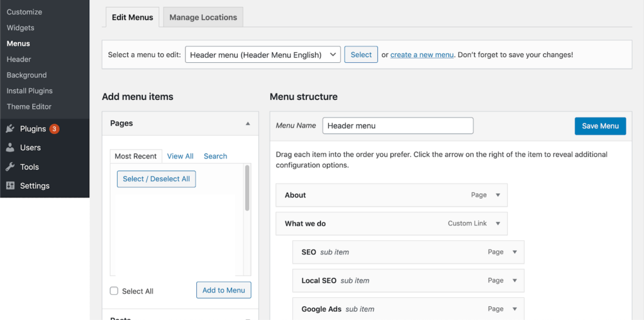
Task: Click the Settings sliders icon
Action: 10,185
